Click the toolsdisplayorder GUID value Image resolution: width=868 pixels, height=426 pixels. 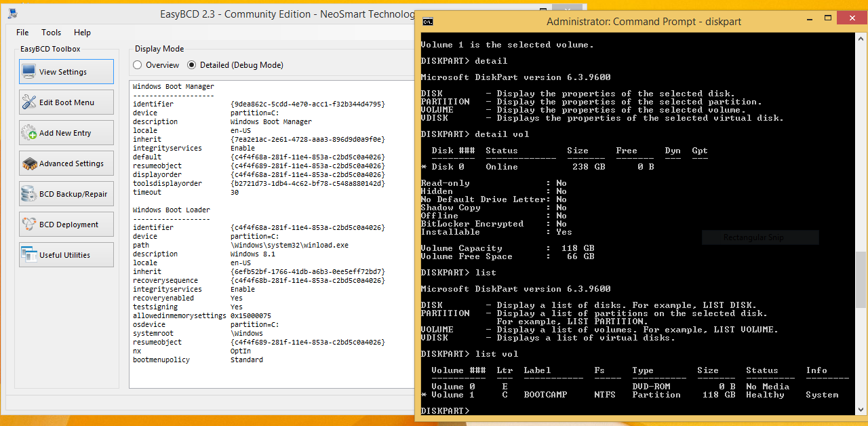click(308, 184)
